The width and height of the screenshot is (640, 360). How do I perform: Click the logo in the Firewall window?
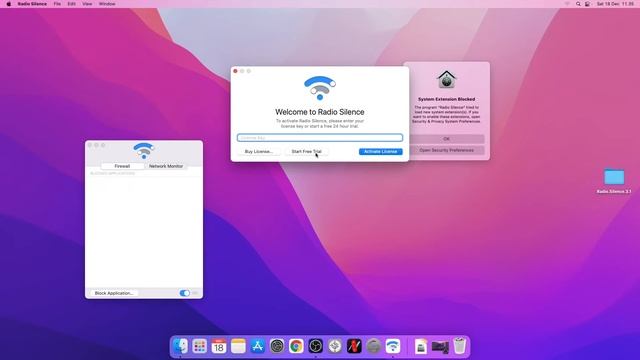point(144,151)
